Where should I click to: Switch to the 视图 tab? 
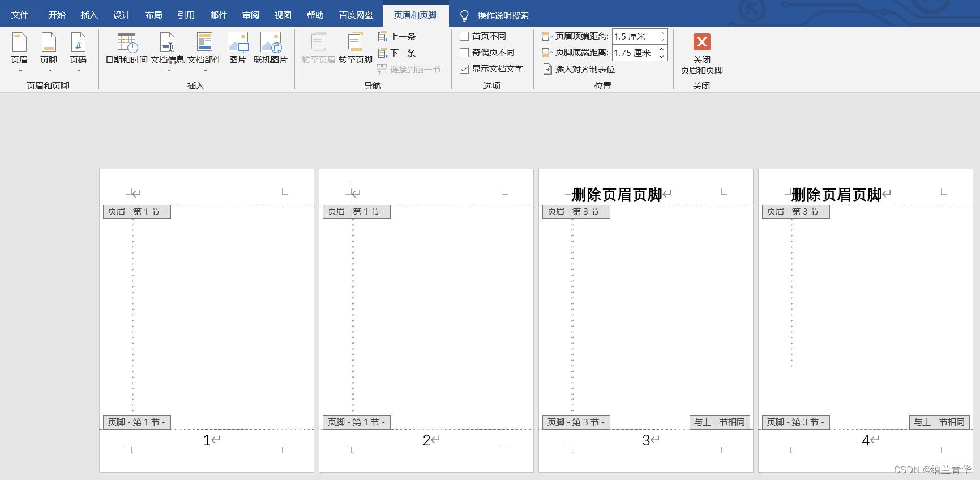coord(283,15)
